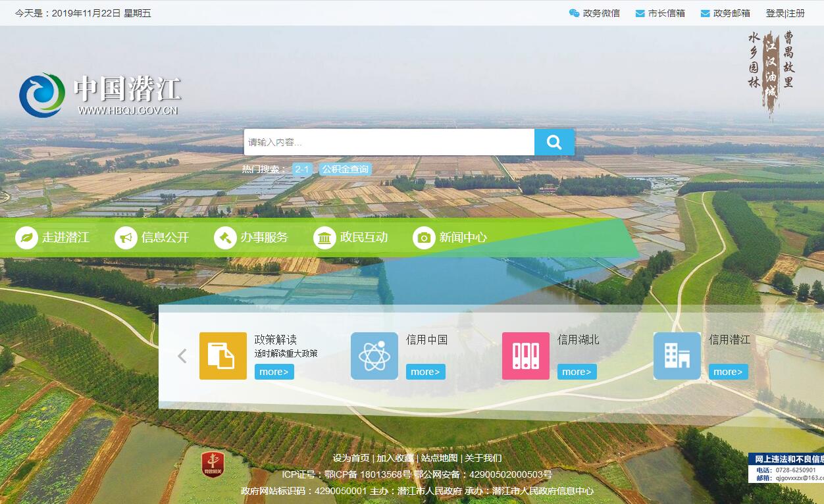This screenshot has width=824, height=504.
Task: Go to 政民互动 section
Action: 351,238
